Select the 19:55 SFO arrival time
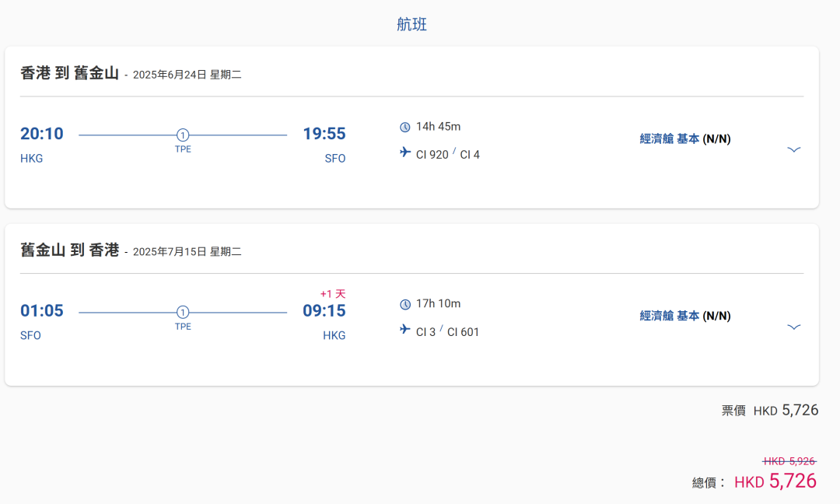This screenshot has width=840, height=504. pos(324,134)
